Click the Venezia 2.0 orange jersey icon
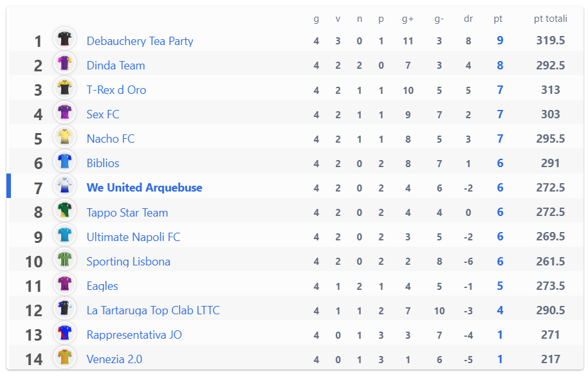The width and height of the screenshot is (588, 376). (x=64, y=357)
